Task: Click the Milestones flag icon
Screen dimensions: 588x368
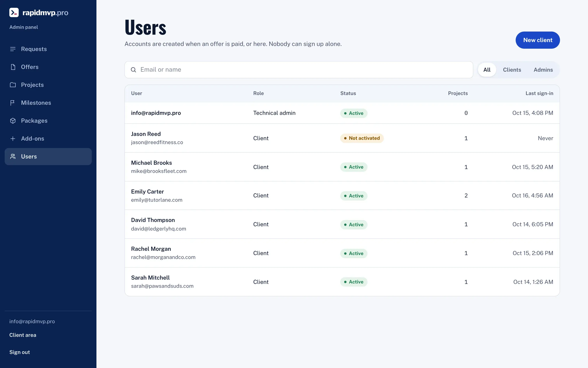Action: pyautogui.click(x=13, y=103)
